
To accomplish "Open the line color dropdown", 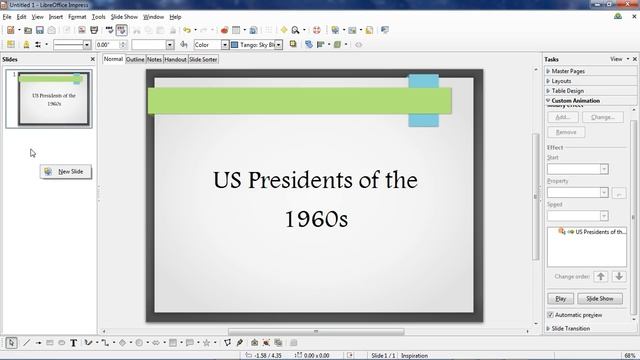I will coord(169,44).
